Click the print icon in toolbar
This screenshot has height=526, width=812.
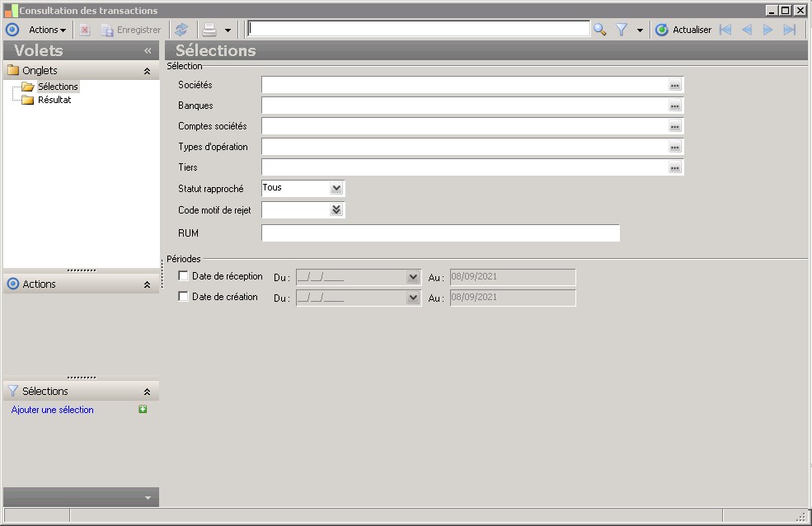coord(209,30)
